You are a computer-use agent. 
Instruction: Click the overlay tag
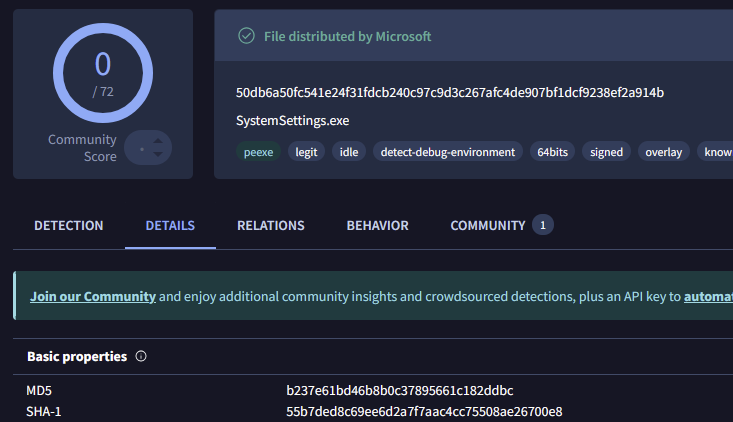[x=663, y=152]
